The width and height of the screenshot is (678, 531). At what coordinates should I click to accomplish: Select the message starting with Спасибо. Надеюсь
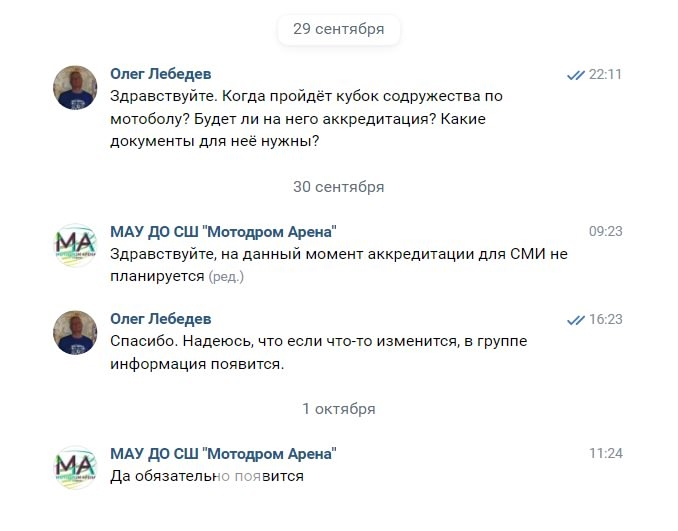click(x=318, y=352)
